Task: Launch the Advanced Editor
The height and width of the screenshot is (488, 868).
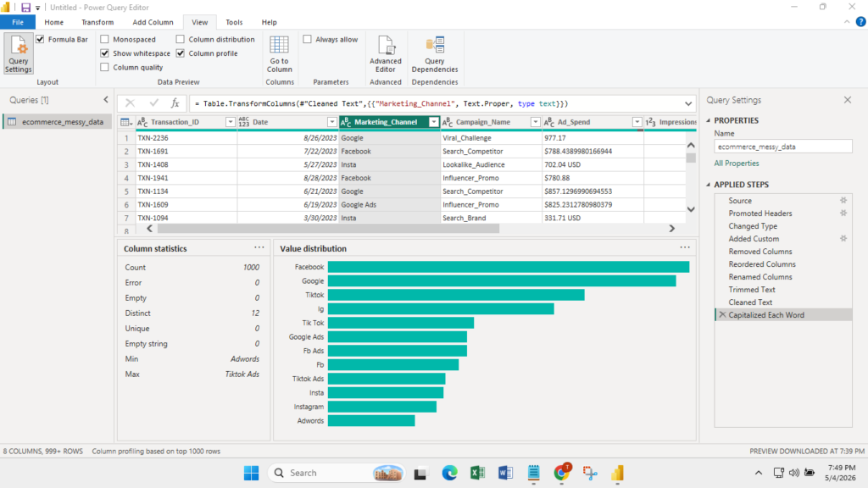Action: pyautogui.click(x=386, y=53)
